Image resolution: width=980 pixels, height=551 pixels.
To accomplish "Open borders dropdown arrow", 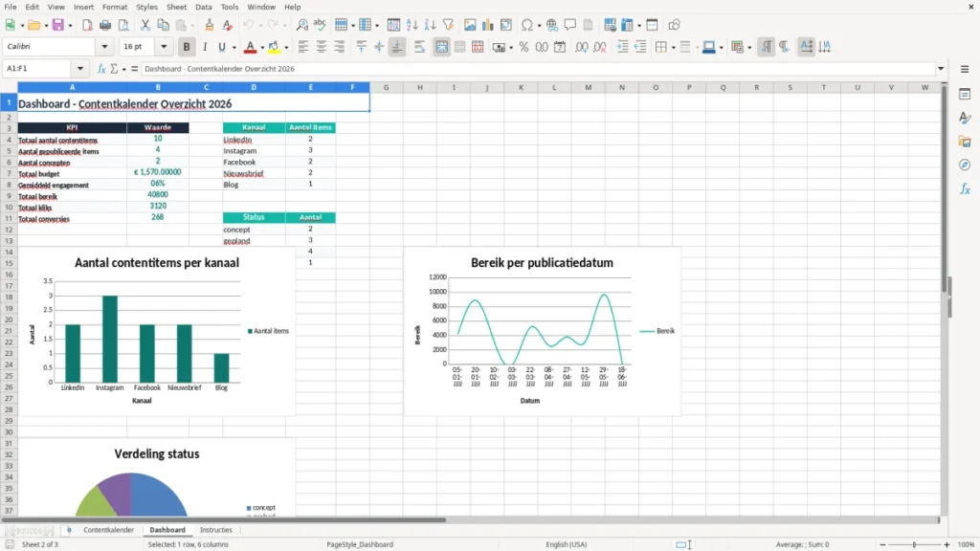I will click(x=673, y=48).
